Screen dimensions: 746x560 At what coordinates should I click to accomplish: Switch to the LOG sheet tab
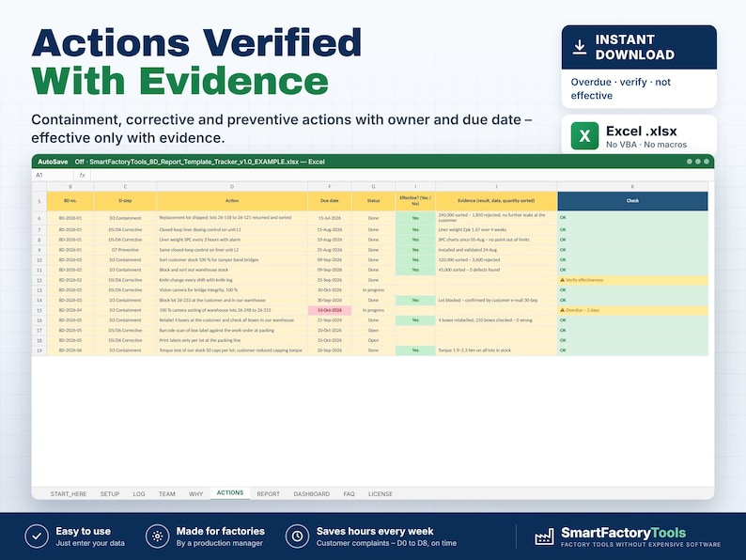139,494
